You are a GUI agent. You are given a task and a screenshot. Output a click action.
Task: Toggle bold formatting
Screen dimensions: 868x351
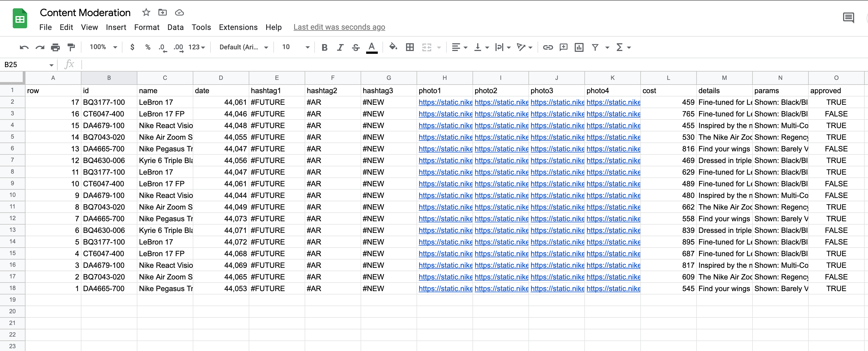pyautogui.click(x=325, y=47)
